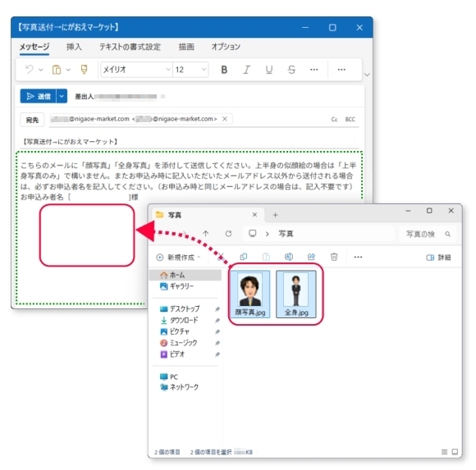Click the 写真の検索 search box

click(x=428, y=234)
